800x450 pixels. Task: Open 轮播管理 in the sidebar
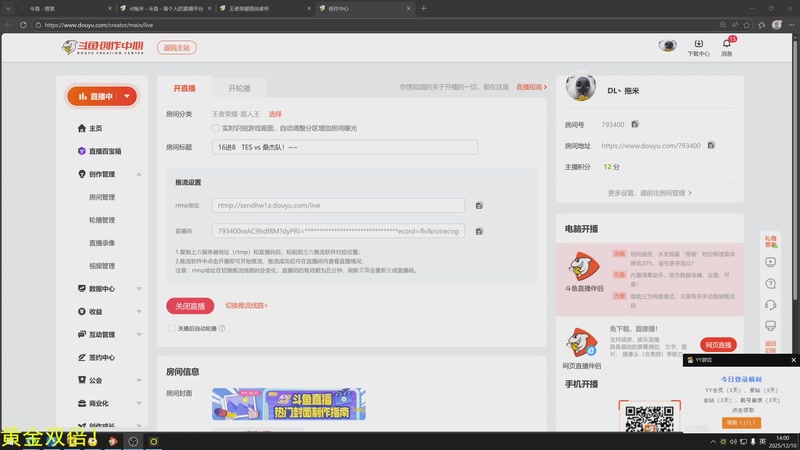[x=102, y=220]
